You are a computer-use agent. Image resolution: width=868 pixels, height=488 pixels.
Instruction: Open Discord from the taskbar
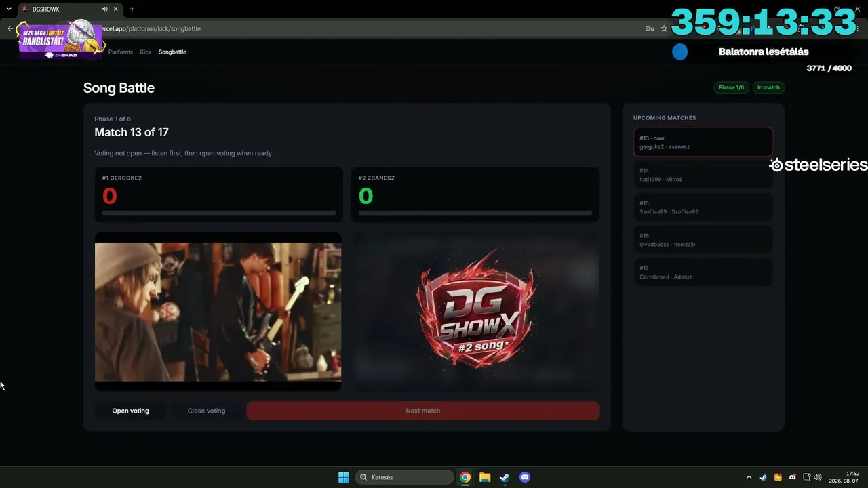(524, 477)
